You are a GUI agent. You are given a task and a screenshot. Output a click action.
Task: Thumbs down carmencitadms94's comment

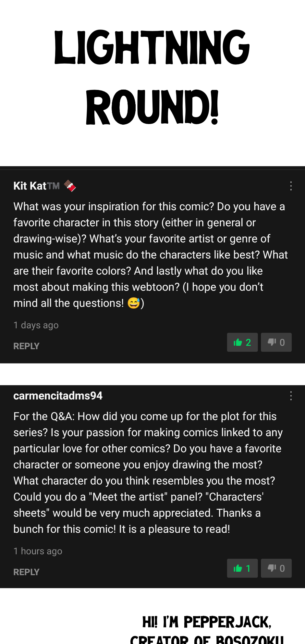[x=276, y=568]
